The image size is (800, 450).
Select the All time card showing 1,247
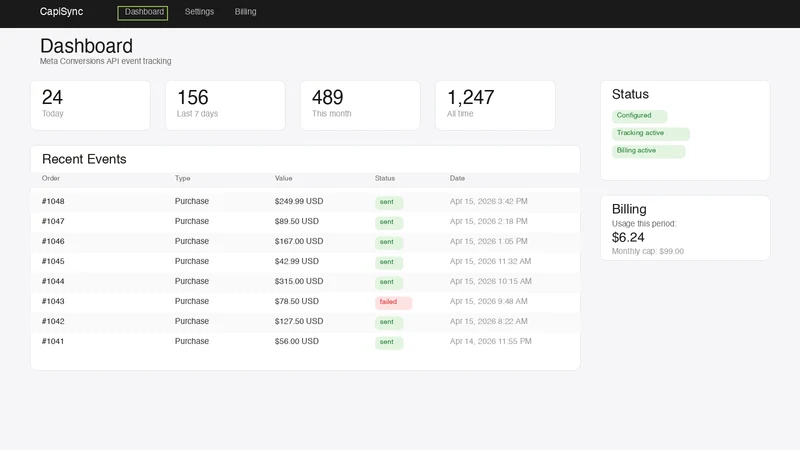[x=495, y=105]
